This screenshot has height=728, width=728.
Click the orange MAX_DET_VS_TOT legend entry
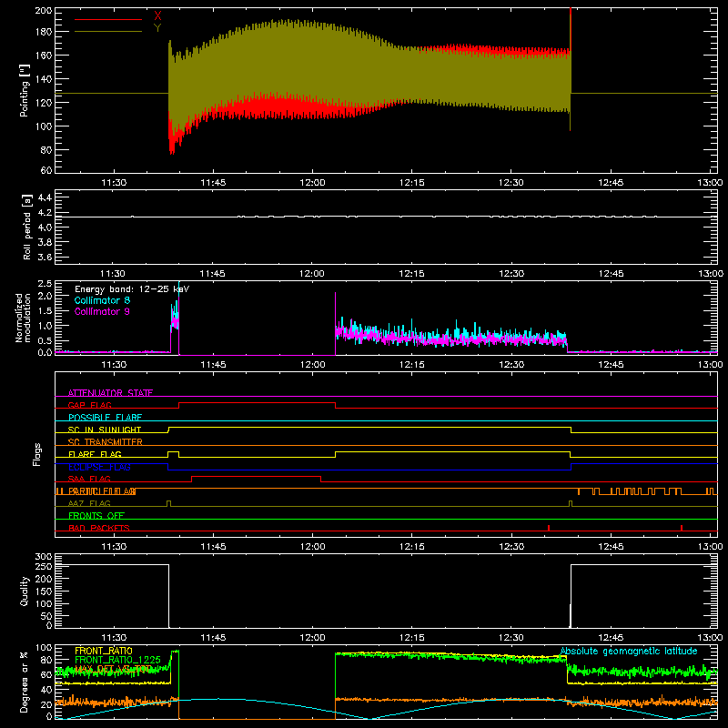click(x=113, y=669)
